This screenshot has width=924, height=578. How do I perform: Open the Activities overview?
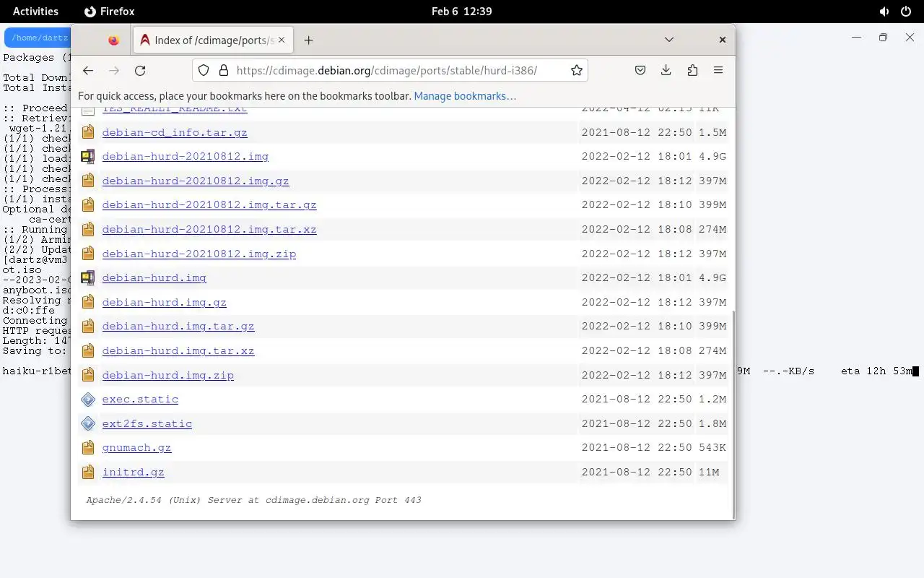click(35, 12)
